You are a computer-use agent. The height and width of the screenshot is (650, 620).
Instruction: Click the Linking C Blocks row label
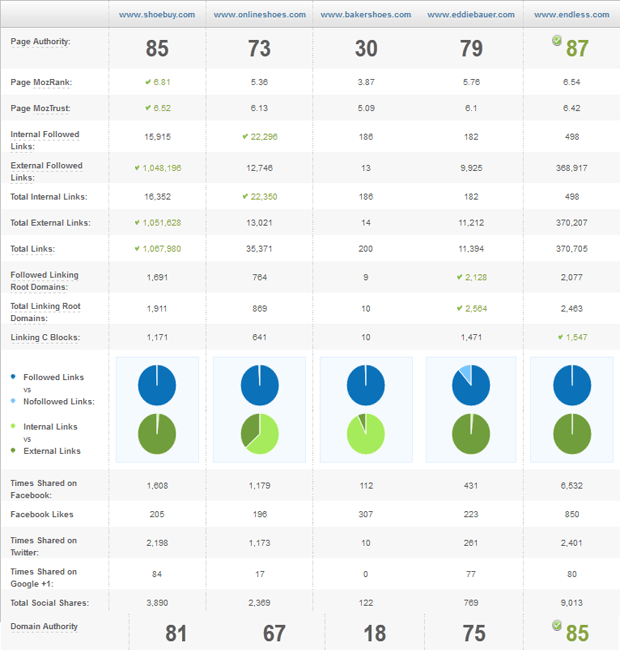click(x=45, y=337)
